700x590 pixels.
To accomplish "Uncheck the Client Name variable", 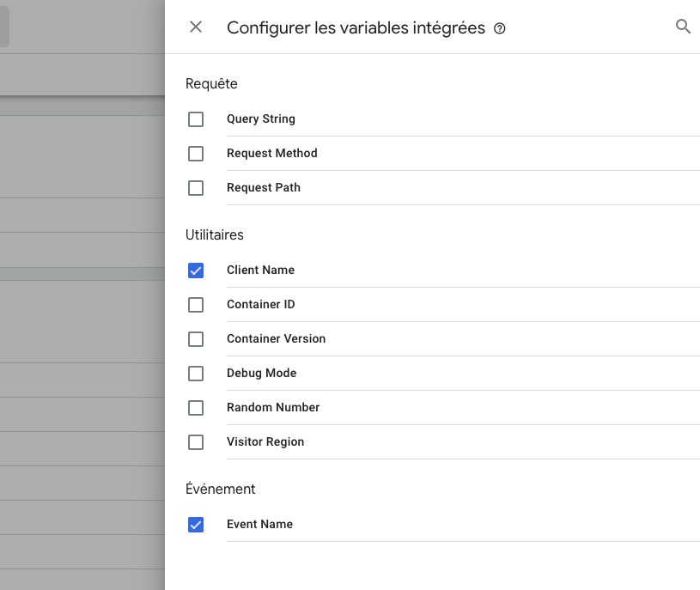I will tap(196, 271).
